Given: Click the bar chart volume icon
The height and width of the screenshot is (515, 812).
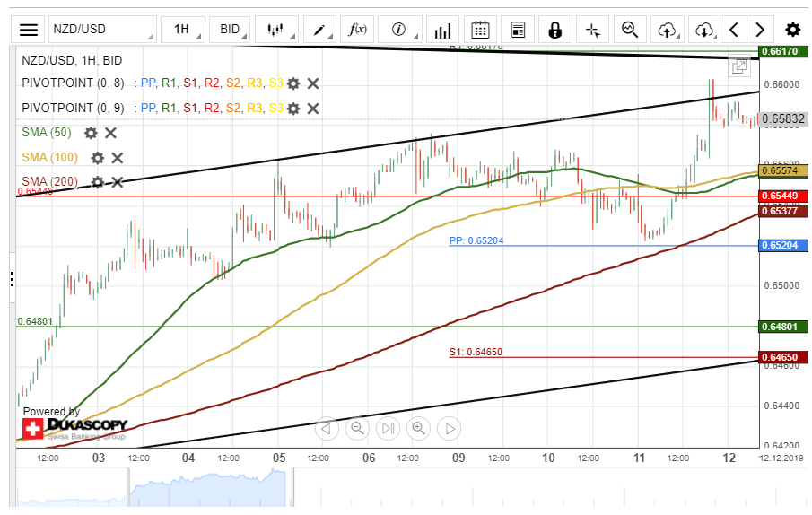Looking at the screenshot, I should [441, 30].
